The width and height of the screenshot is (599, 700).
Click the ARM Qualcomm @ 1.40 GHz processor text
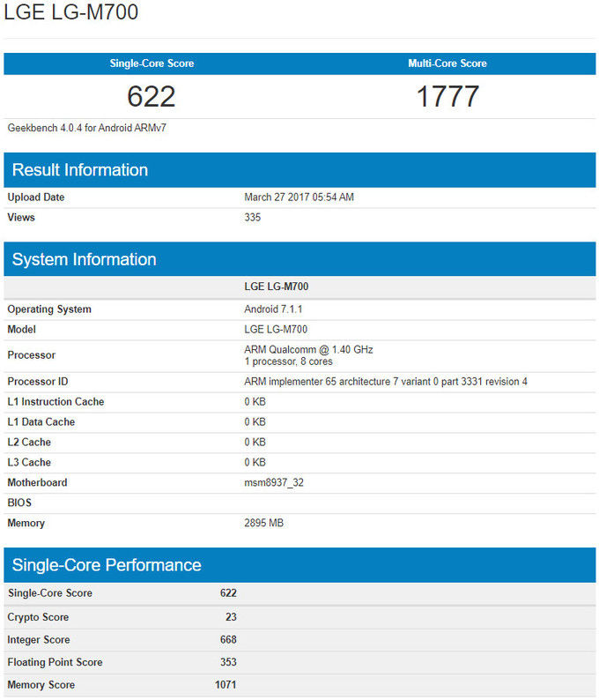click(x=308, y=350)
